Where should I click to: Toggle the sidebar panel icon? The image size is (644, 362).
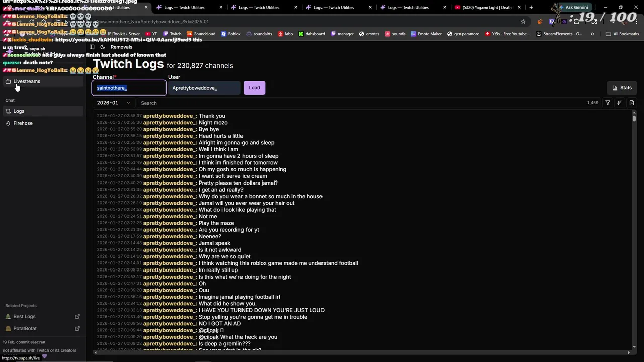pos(92,47)
